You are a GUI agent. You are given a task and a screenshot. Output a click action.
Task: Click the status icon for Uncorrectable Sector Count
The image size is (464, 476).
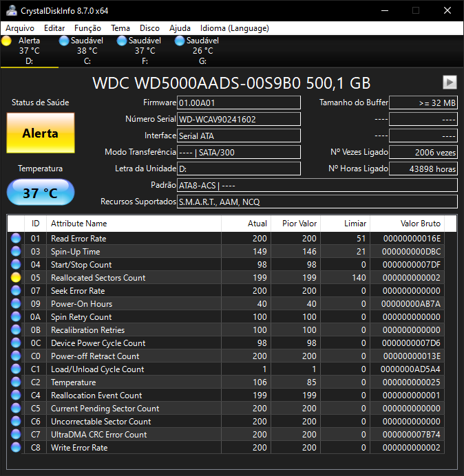click(x=16, y=421)
